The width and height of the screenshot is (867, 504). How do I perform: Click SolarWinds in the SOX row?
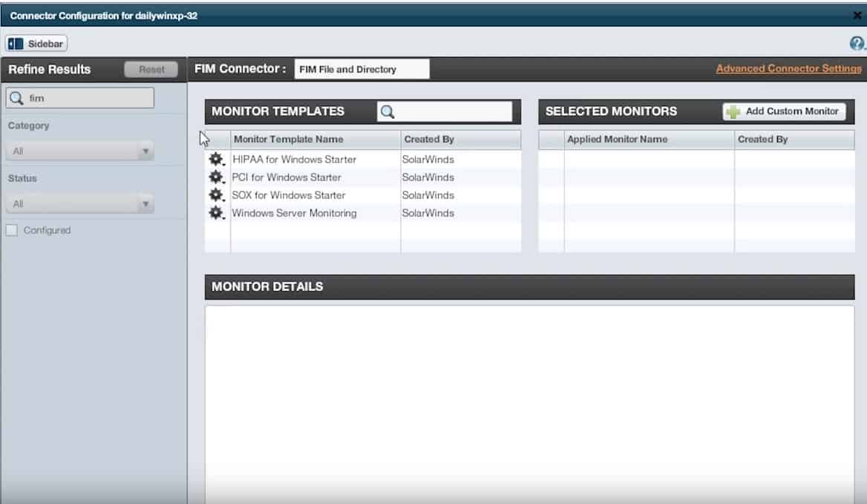428,195
